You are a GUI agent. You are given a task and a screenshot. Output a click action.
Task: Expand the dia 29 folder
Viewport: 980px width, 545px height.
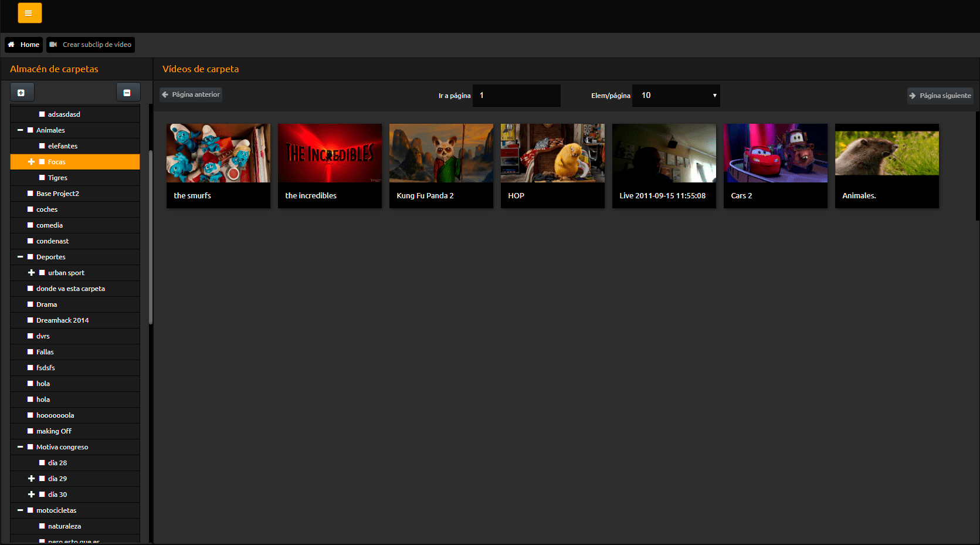32,479
